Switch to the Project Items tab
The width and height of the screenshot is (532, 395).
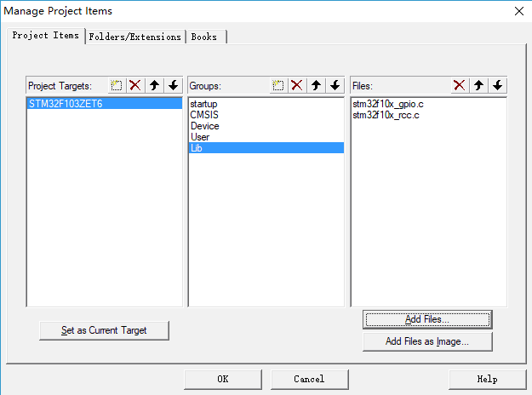[x=46, y=35]
